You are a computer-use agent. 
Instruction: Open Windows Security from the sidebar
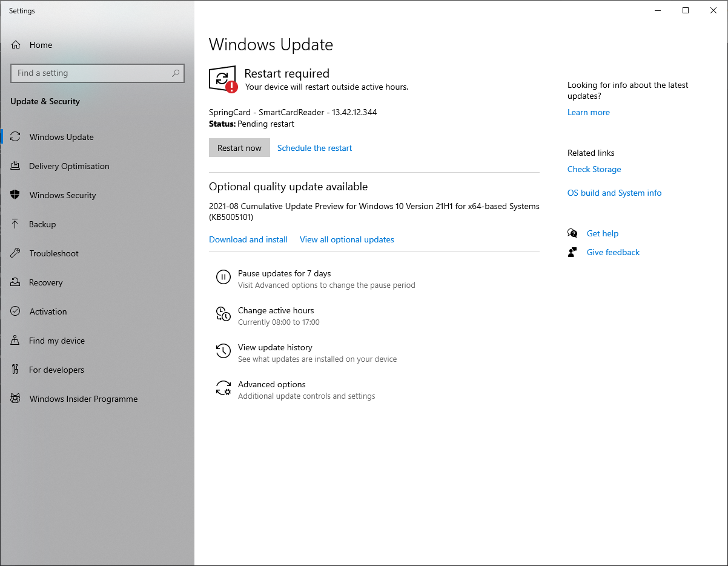point(62,195)
